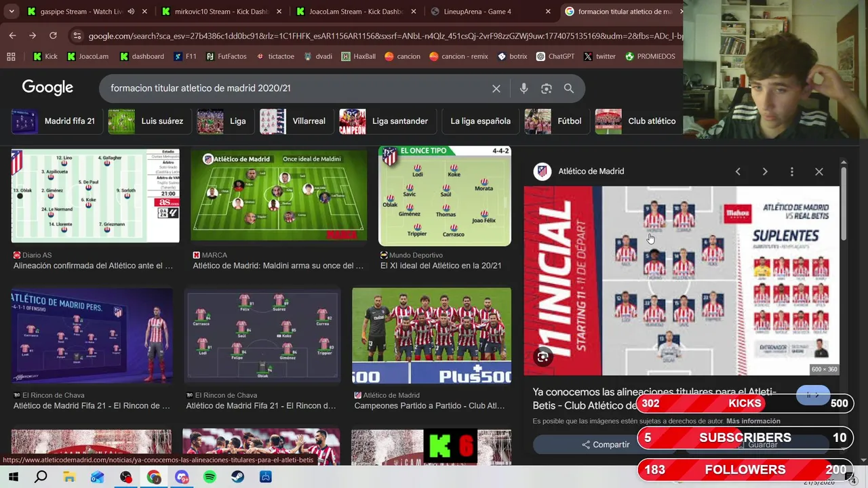The height and width of the screenshot is (488, 868).
Task: Mute the gaspipe Stream tab audio
Action: [131, 12]
